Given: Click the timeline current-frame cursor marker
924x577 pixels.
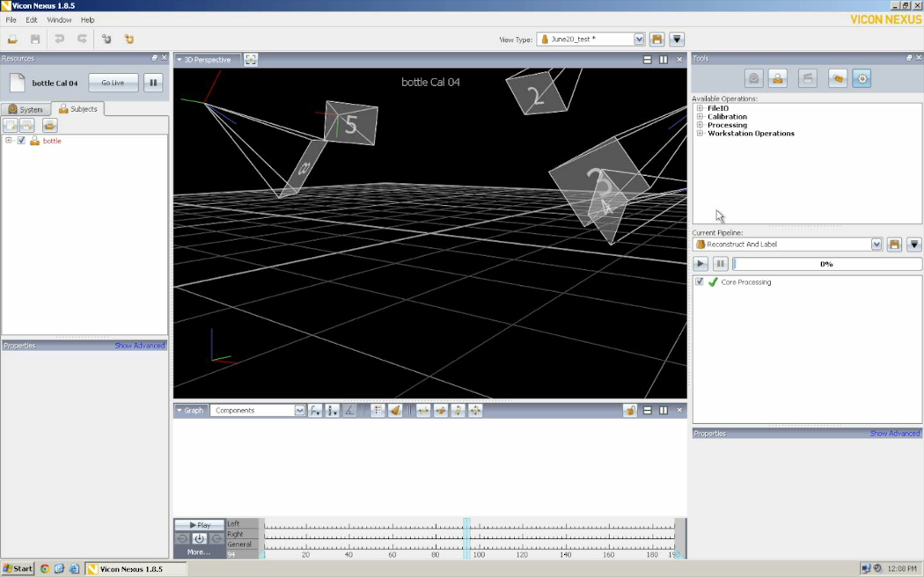Looking at the screenshot, I should 466,538.
